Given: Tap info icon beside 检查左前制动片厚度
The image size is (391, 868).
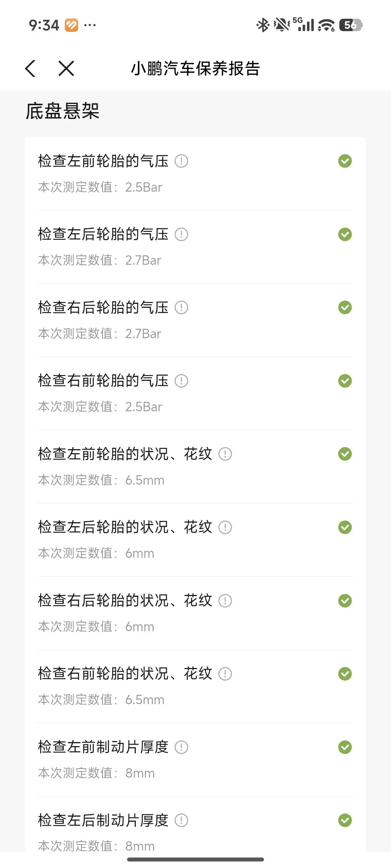Looking at the screenshot, I should click(181, 747).
